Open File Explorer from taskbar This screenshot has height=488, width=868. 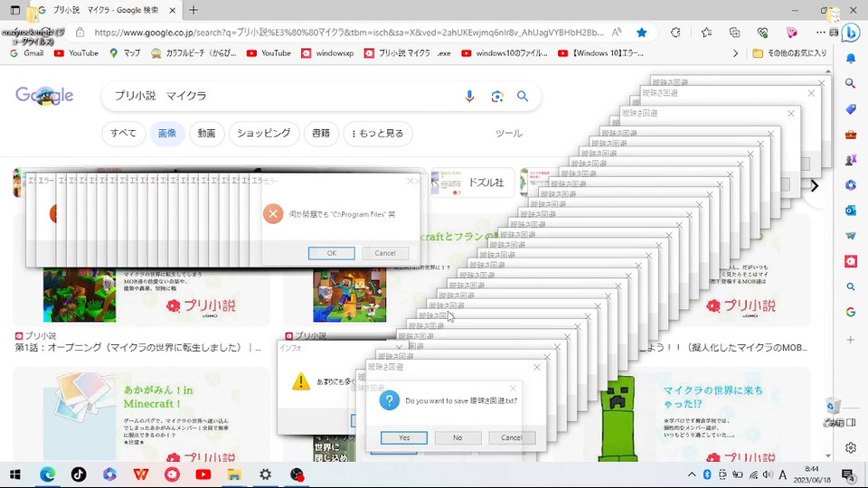pyautogui.click(x=234, y=474)
